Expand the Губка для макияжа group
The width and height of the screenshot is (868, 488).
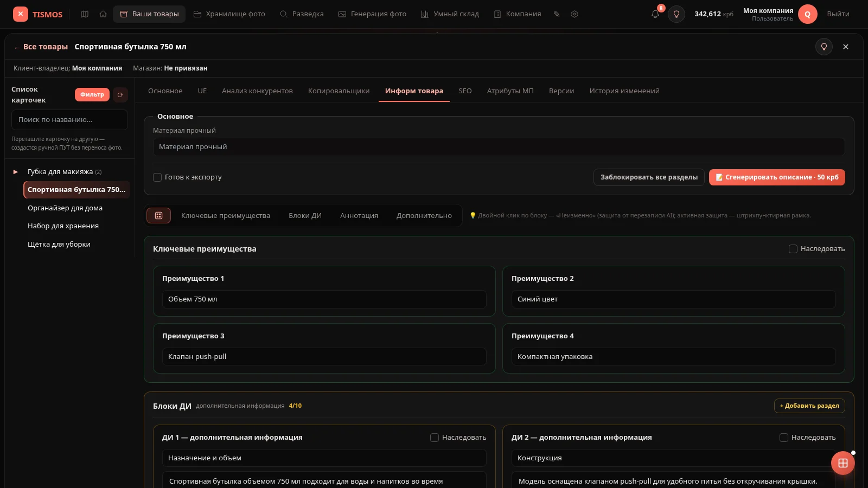point(16,172)
